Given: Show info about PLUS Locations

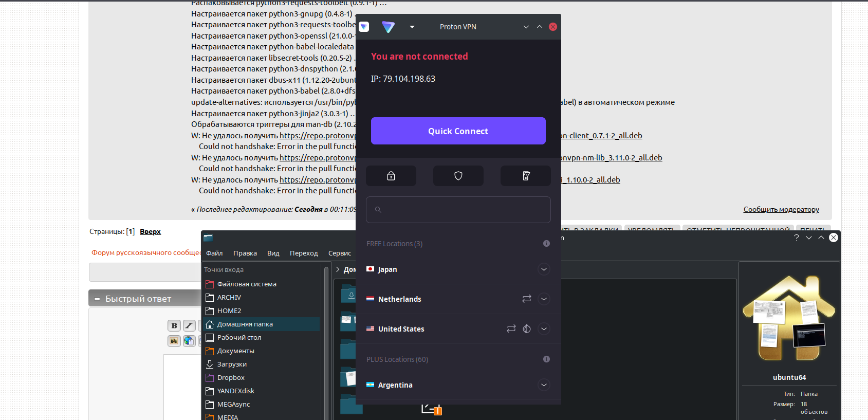Looking at the screenshot, I should coord(546,359).
